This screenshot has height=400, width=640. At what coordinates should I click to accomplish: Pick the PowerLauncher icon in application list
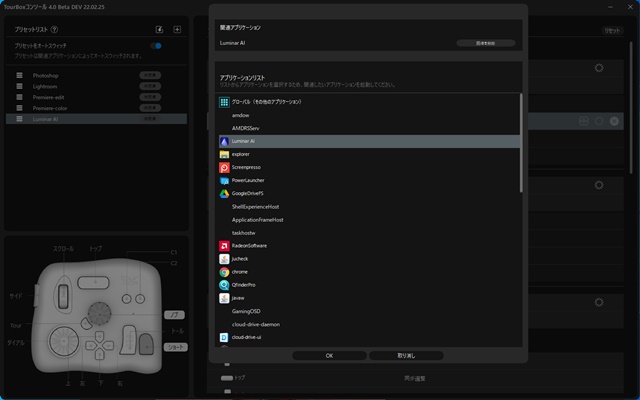pyautogui.click(x=224, y=180)
